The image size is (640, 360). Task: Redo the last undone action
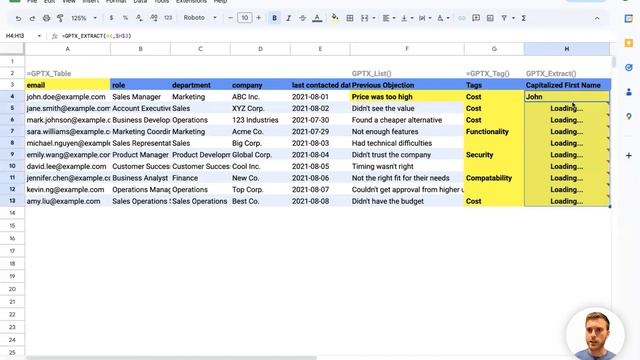[32, 18]
